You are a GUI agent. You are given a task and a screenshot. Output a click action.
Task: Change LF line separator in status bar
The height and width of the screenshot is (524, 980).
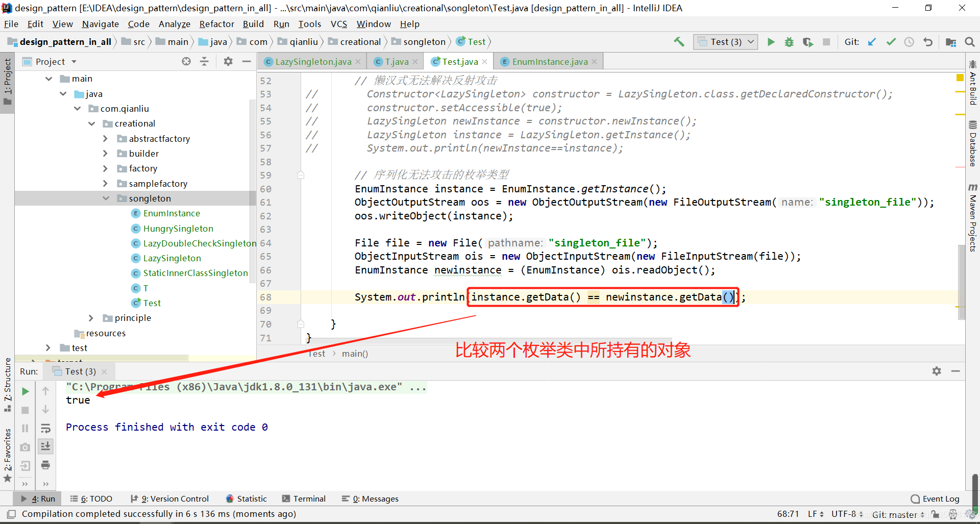coord(816,514)
